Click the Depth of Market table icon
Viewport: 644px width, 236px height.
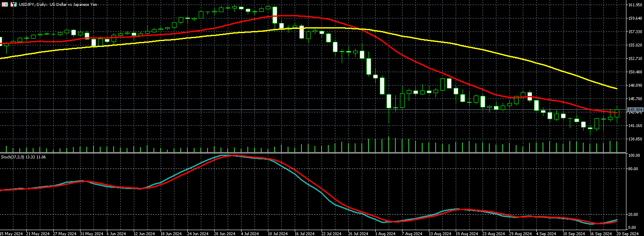coord(5,4)
